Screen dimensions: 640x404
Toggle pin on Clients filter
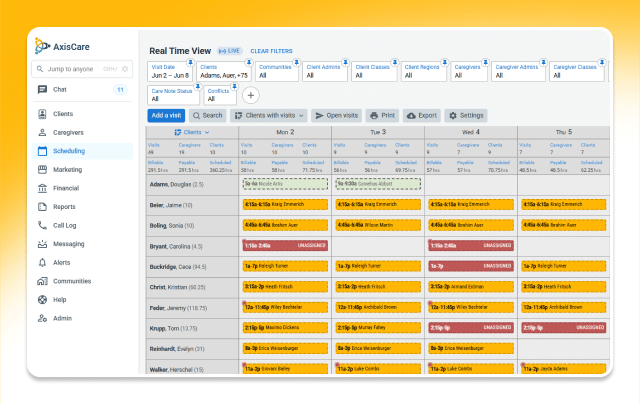pos(249,62)
